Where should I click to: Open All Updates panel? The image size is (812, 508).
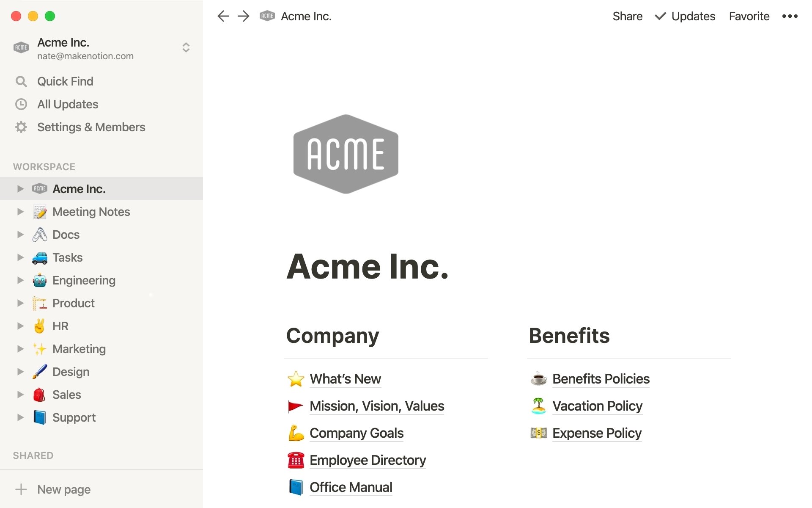click(67, 104)
